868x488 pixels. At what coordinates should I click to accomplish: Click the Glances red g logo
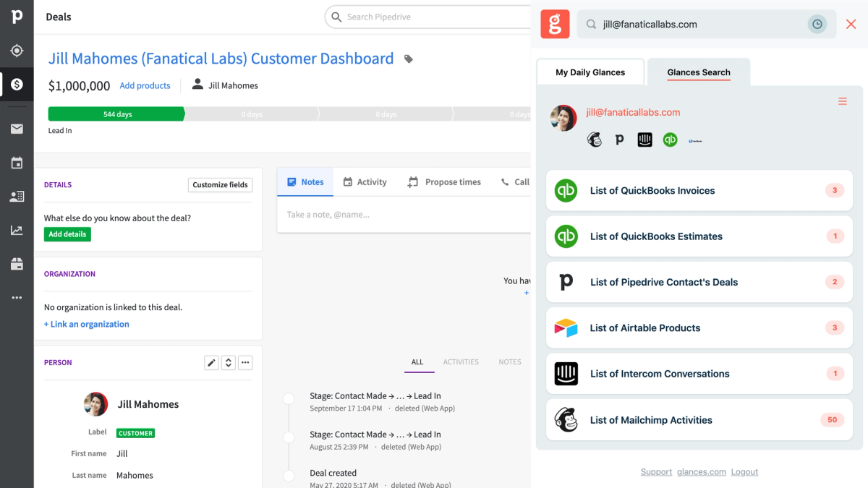point(555,24)
